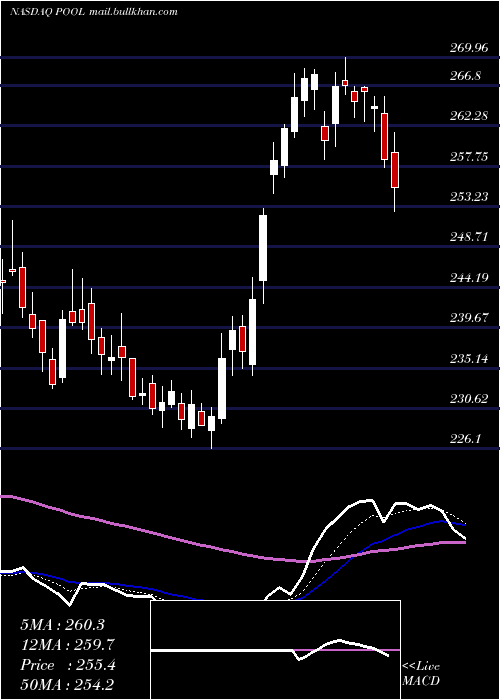The width and height of the screenshot is (500, 700).
Task: Click the 235.14 price level label
Action: pyautogui.click(x=468, y=358)
